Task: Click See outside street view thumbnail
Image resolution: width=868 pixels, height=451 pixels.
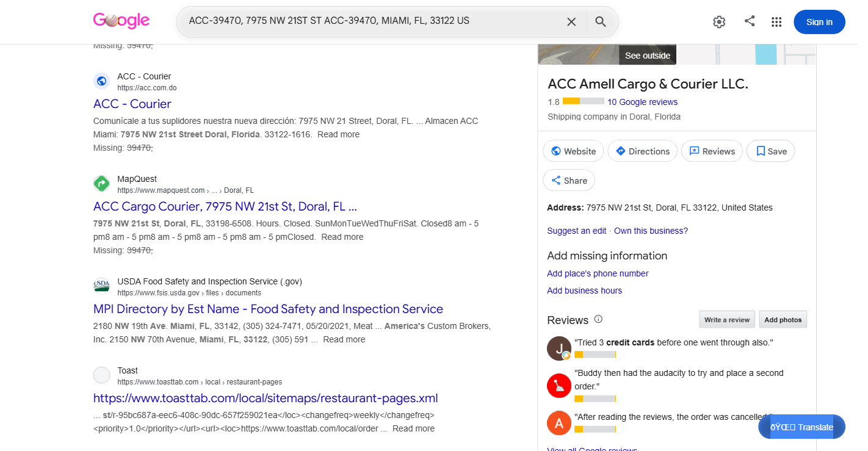Action: [648, 55]
